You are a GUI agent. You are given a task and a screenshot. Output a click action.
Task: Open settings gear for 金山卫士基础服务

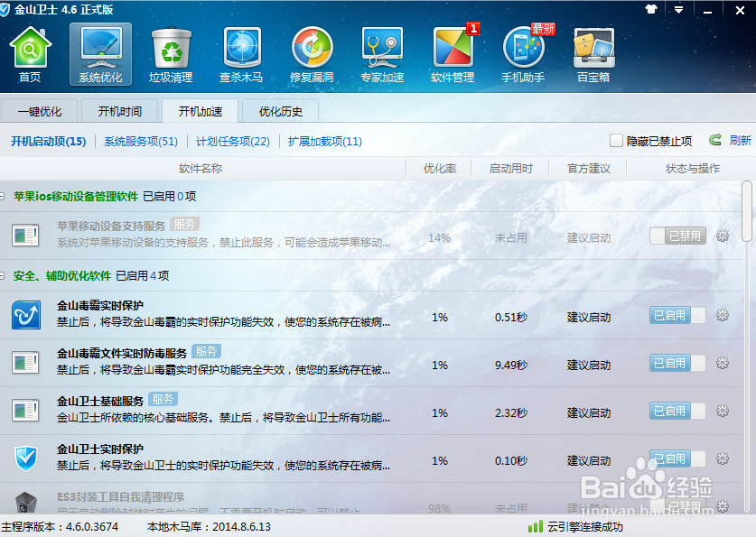(x=723, y=411)
